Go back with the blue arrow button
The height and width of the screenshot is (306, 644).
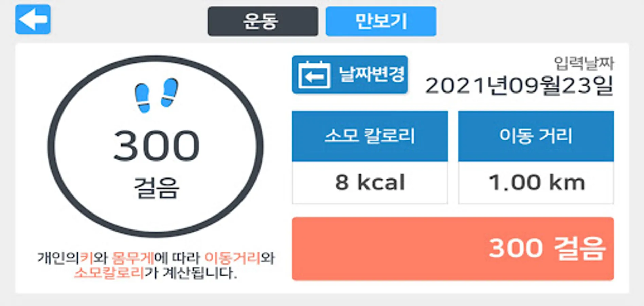pos(33,19)
